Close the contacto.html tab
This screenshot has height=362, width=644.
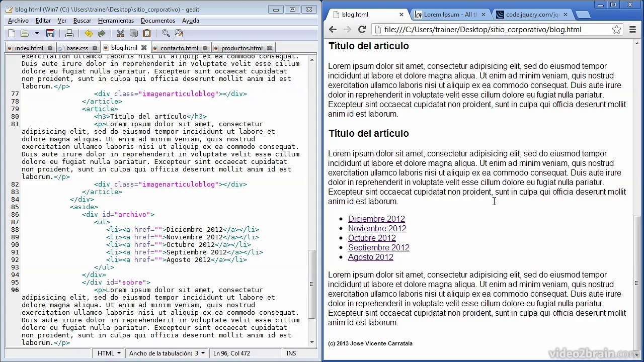point(205,48)
